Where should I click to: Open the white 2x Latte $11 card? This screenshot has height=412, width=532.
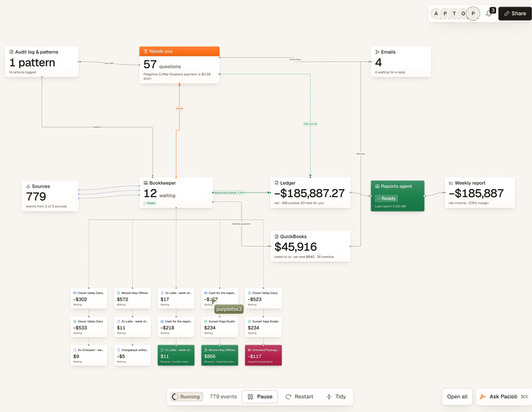pyautogui.click(x=132, y=327)
